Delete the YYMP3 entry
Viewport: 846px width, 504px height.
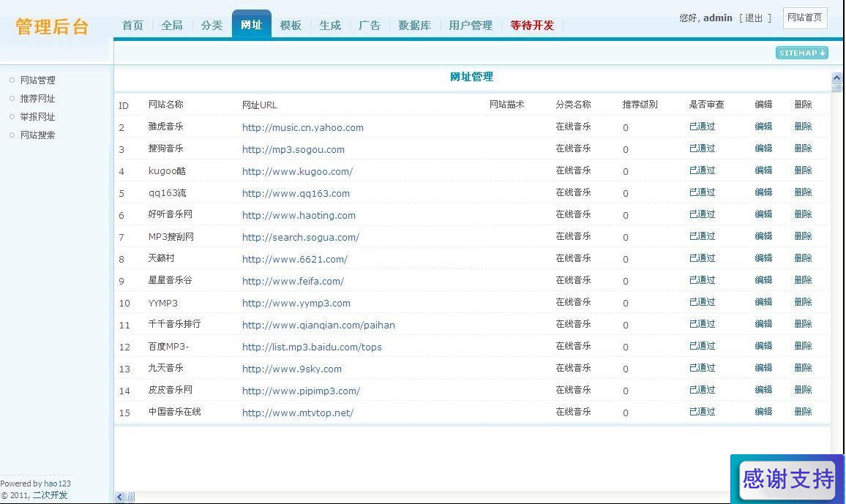point(803,302)
